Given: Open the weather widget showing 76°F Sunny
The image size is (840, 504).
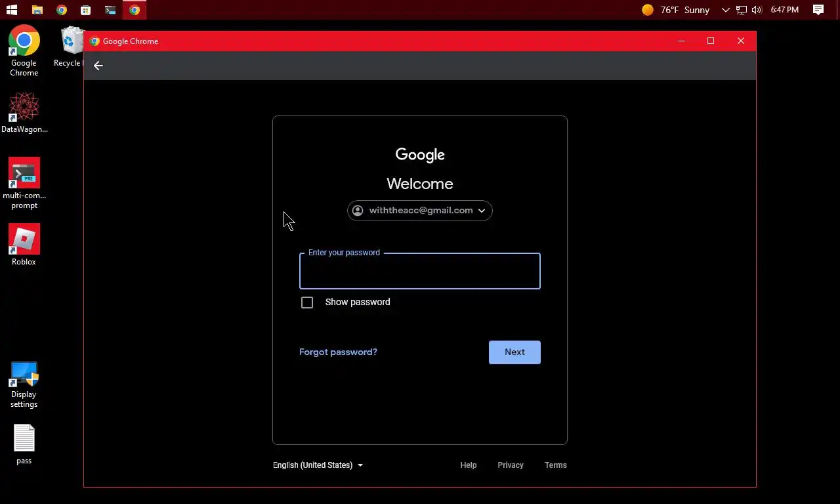Looking at the screenshot, I should (676, 10).
